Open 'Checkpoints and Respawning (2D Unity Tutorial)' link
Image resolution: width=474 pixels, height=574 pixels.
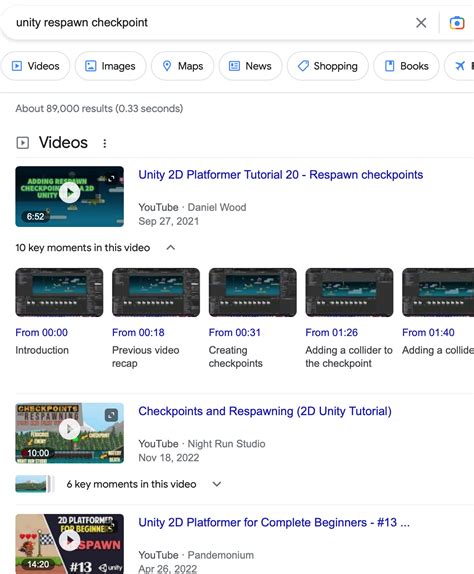click(265, 411)
